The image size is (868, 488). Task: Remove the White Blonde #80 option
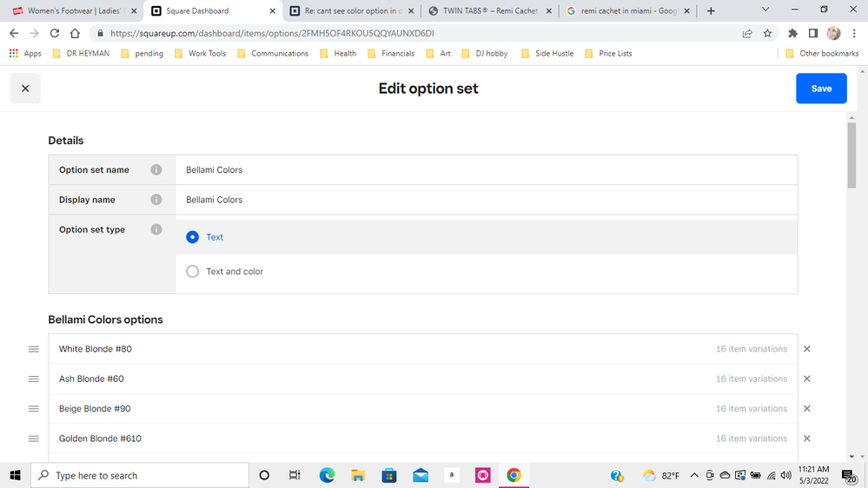pyautogui.click(x=806, y=349)
